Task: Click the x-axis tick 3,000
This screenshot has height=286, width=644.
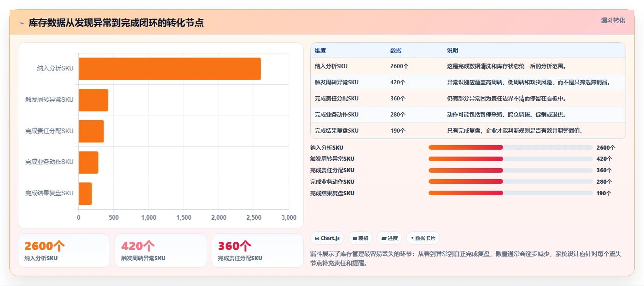Action: click(x=288, y=217)
